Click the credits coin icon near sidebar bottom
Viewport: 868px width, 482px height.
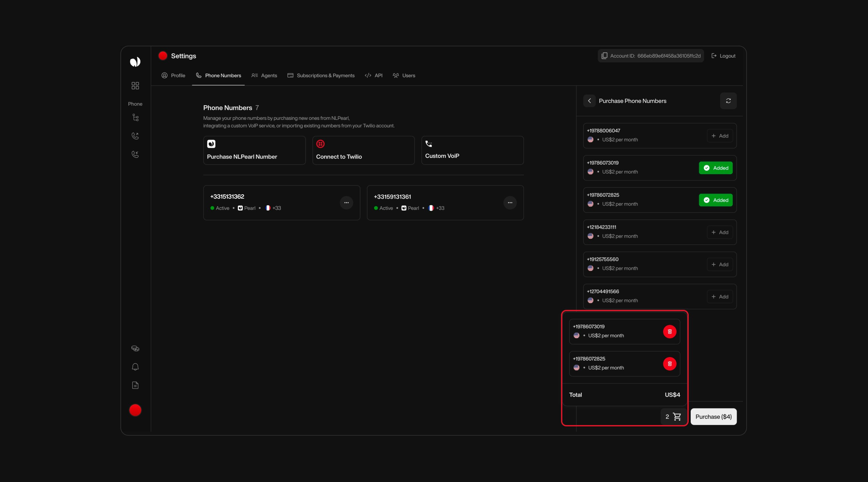click(135, 349)
